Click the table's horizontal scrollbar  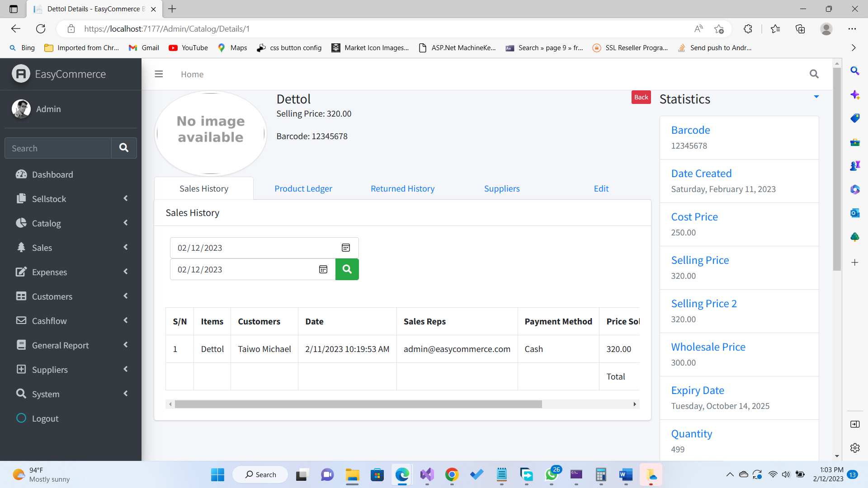pos(358,404)
